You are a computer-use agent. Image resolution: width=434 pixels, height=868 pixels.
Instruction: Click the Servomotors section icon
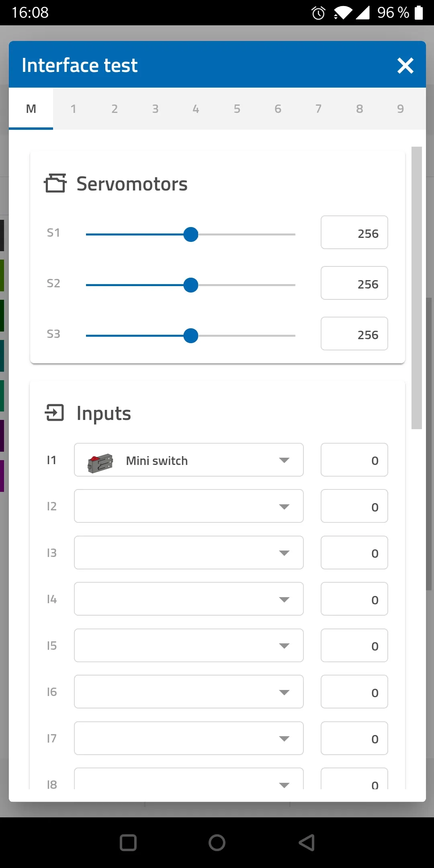point(55,183)
